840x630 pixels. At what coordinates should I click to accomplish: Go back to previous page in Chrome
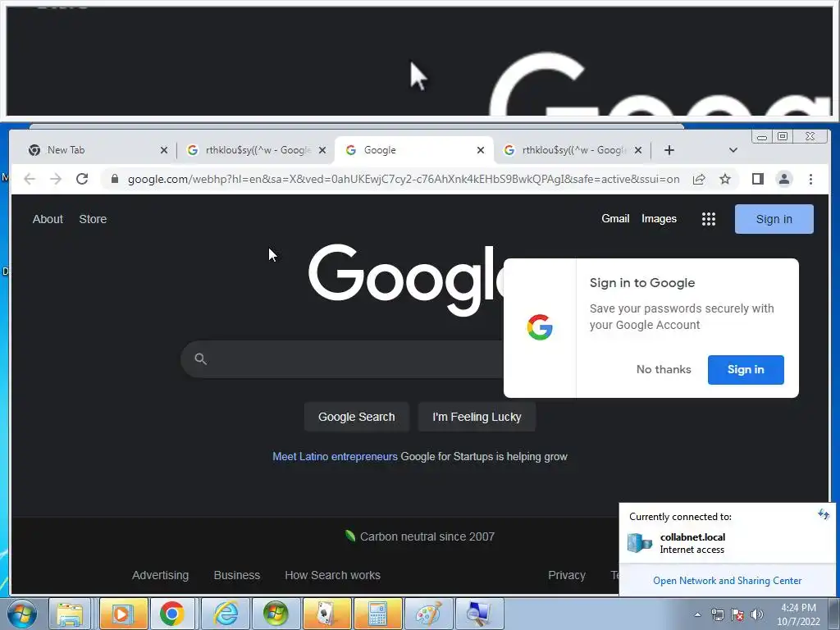pos(30,179)
